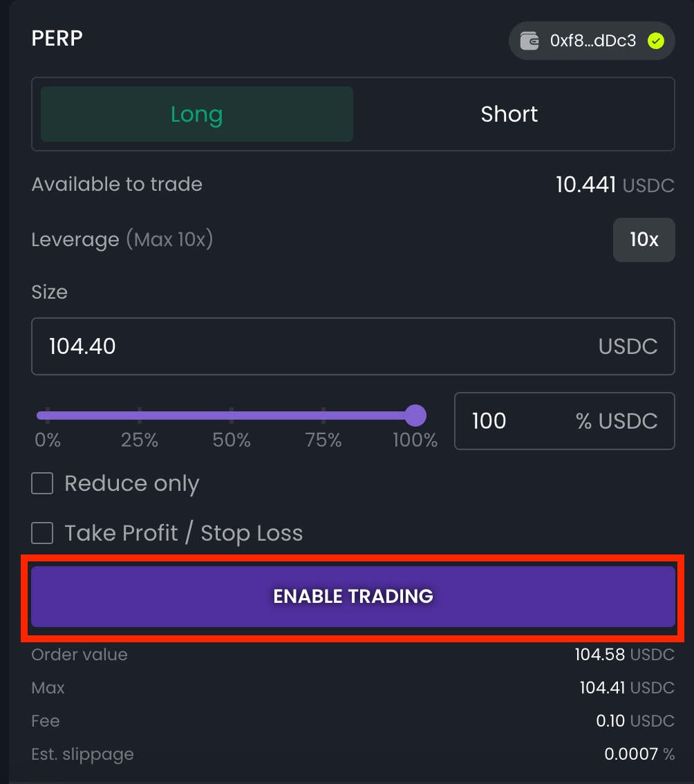Click the Reduce only label text
Viewport: 694px width, 784px height.
click(x=131, y=483)
